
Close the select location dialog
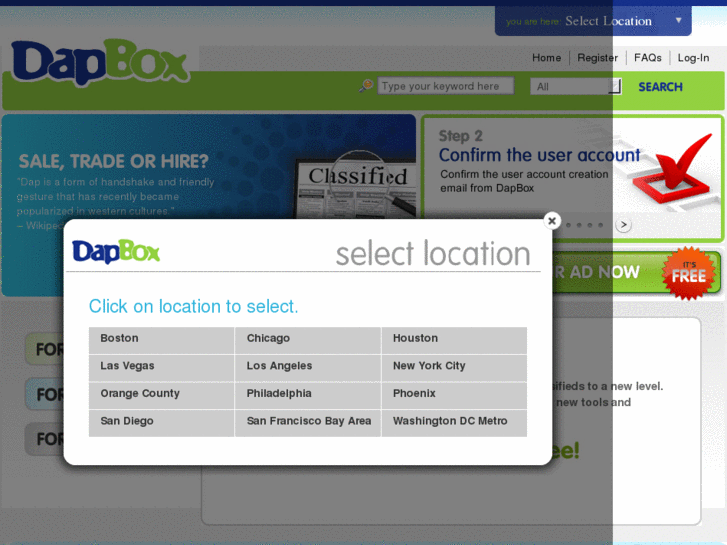pyautogui.click(x=552, y=221)
